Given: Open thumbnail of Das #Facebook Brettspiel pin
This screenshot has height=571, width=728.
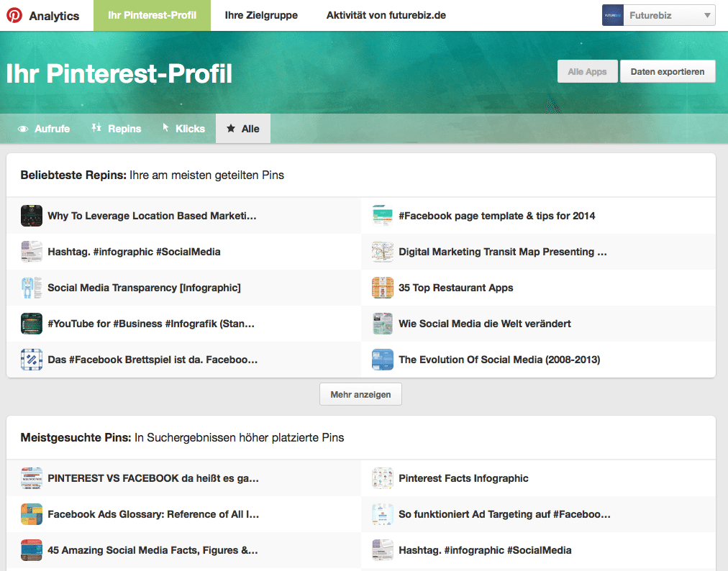Looking at the screenshot, I should pos(32,360).
